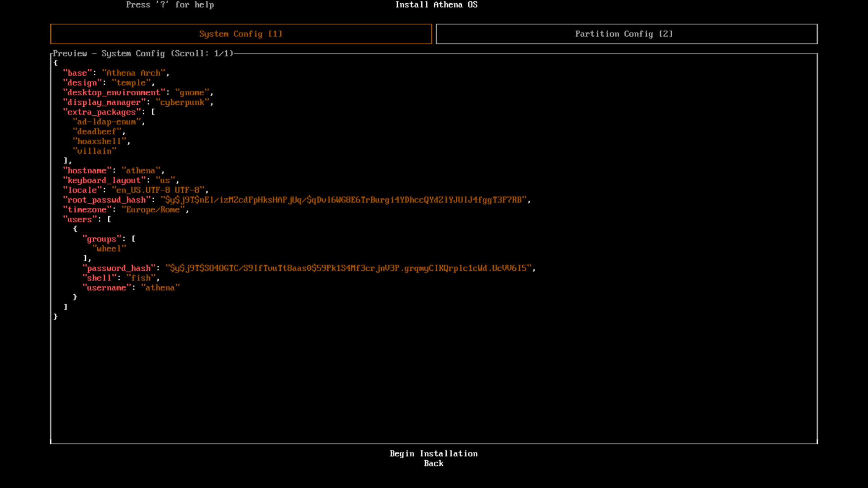Click Begin Installation
The image size is (868, 488).
point(434,453)
